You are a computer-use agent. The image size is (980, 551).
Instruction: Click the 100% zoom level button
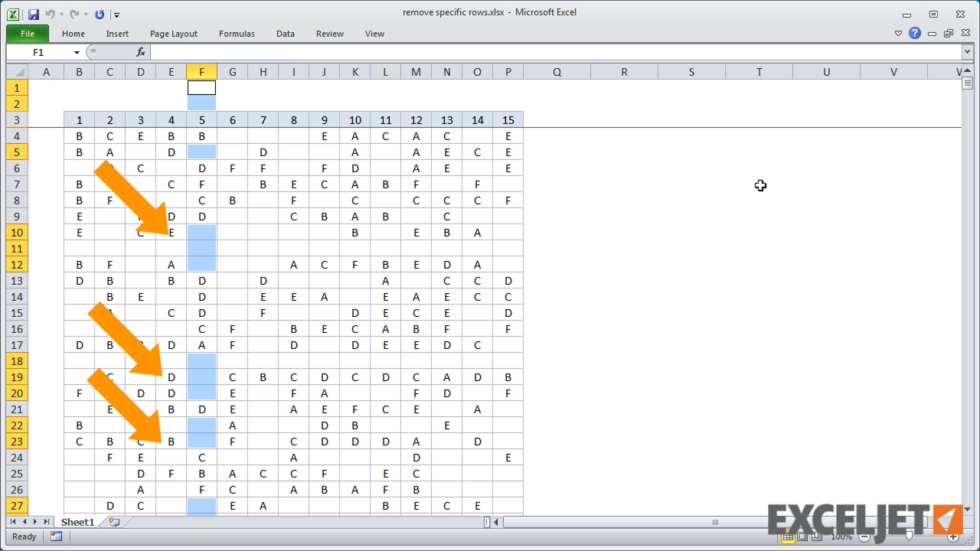click(841, 536)
